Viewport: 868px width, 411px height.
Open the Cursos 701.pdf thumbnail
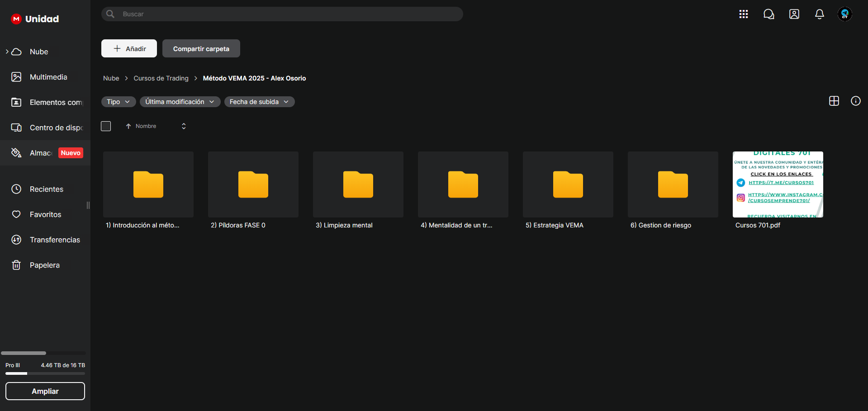tap(778, 184)
